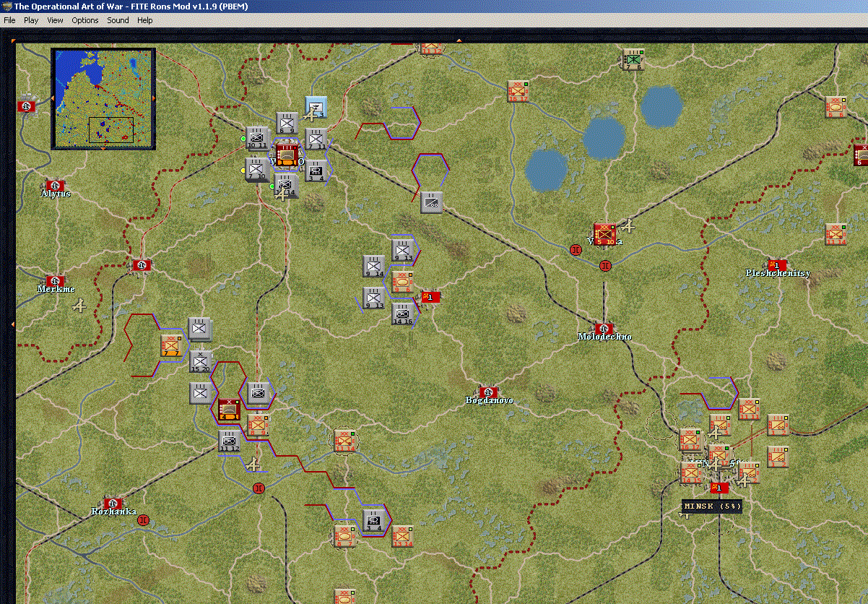Click the objective flag above Molodechno label
Viewport: 868px width, 604px height.
click(604, 328)
